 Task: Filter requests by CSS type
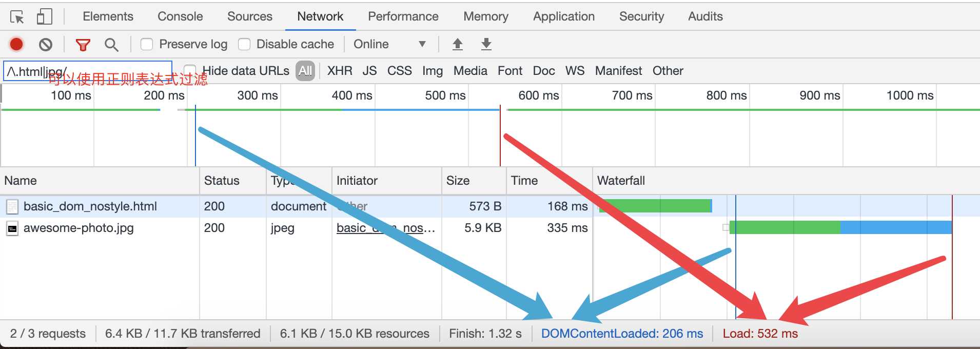click(x=399, y=71)
